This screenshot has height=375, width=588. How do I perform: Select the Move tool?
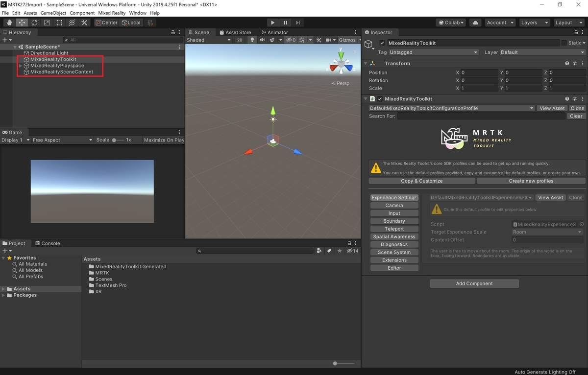pos(22,23)
